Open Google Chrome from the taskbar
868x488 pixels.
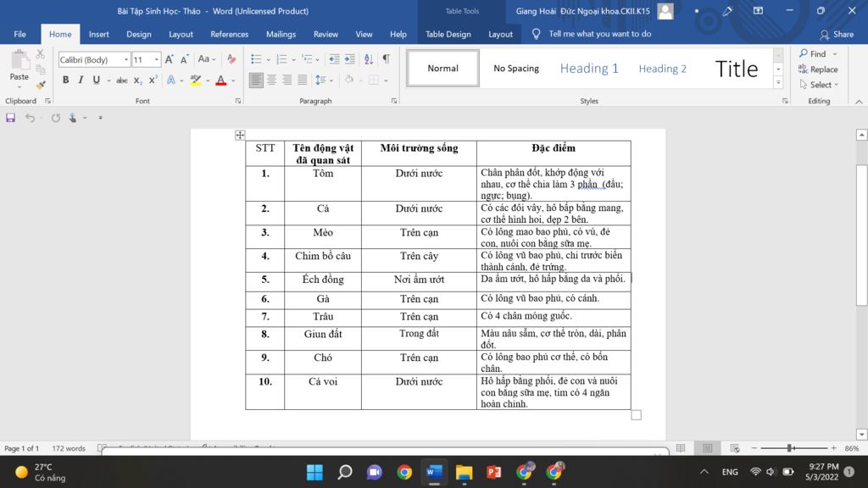[404, 472]
